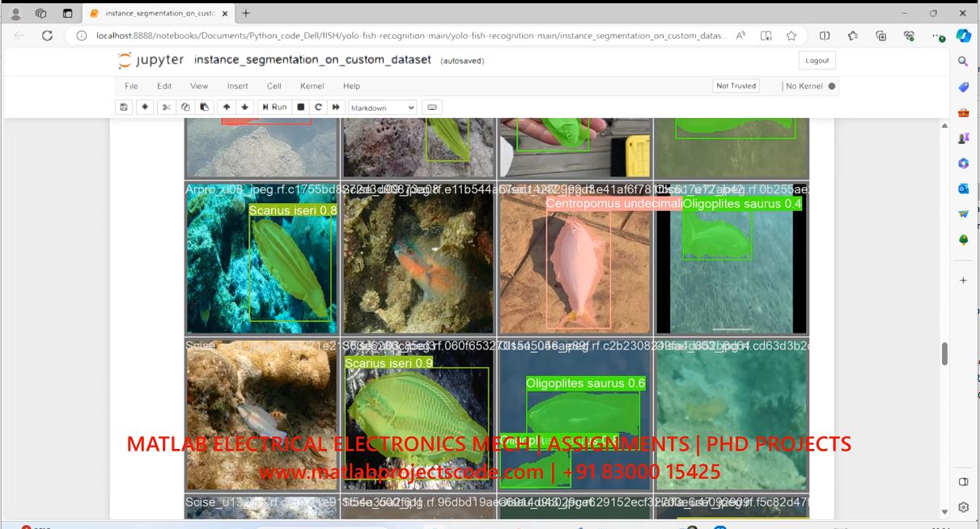Open the Edit menu
This screenshot has width=980, height=529.
164,86
